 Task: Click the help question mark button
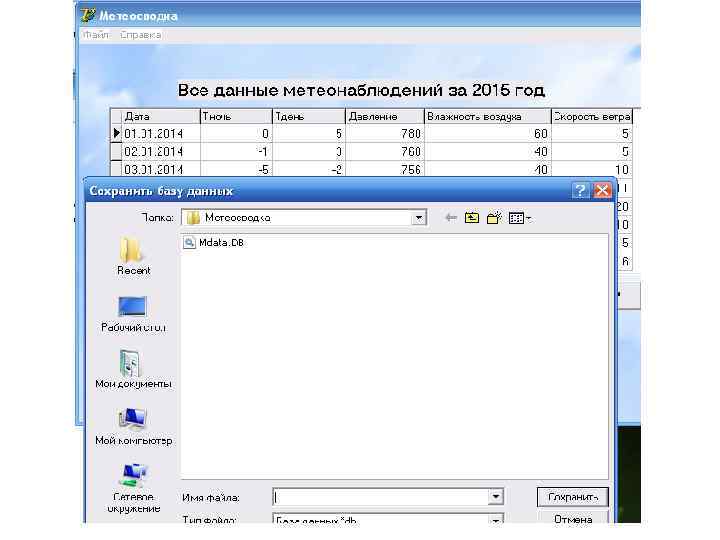pos(580,190)
